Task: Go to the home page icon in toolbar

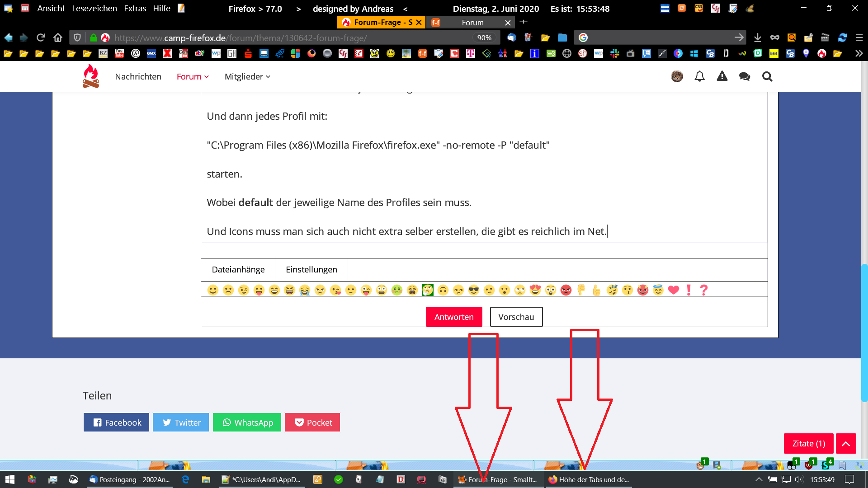Action: pos(57,38)
